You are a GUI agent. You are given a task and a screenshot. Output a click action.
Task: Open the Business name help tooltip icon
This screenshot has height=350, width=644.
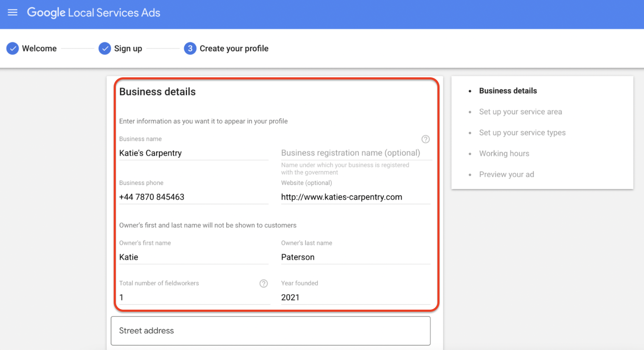[x=425, y=139]
